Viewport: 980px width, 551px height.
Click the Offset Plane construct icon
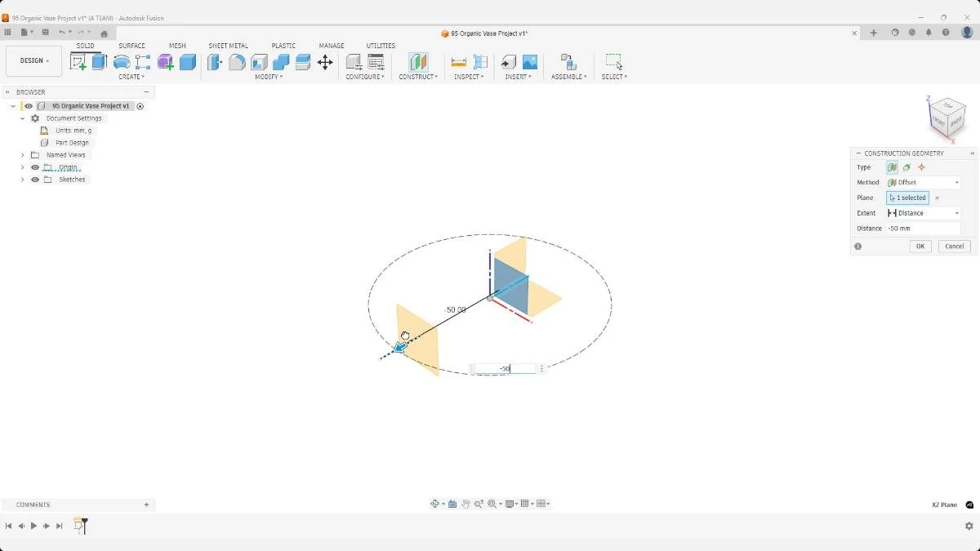(418, 62)
